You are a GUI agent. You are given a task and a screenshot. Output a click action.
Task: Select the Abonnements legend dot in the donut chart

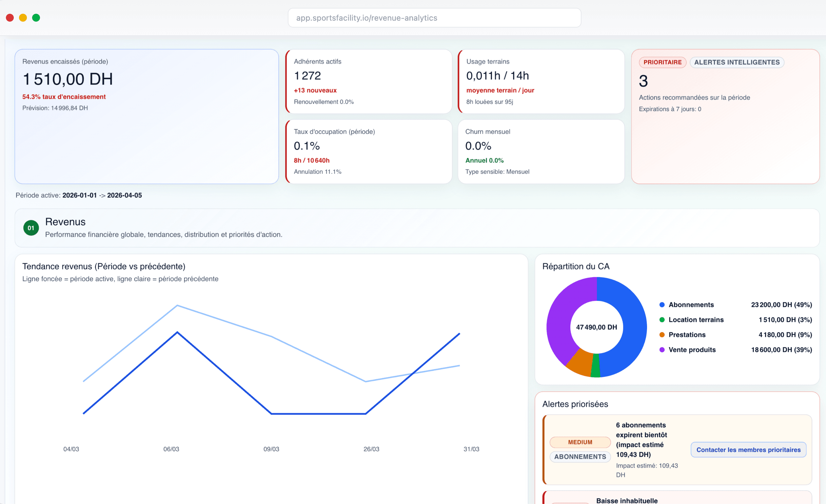[x=662, y=304]
